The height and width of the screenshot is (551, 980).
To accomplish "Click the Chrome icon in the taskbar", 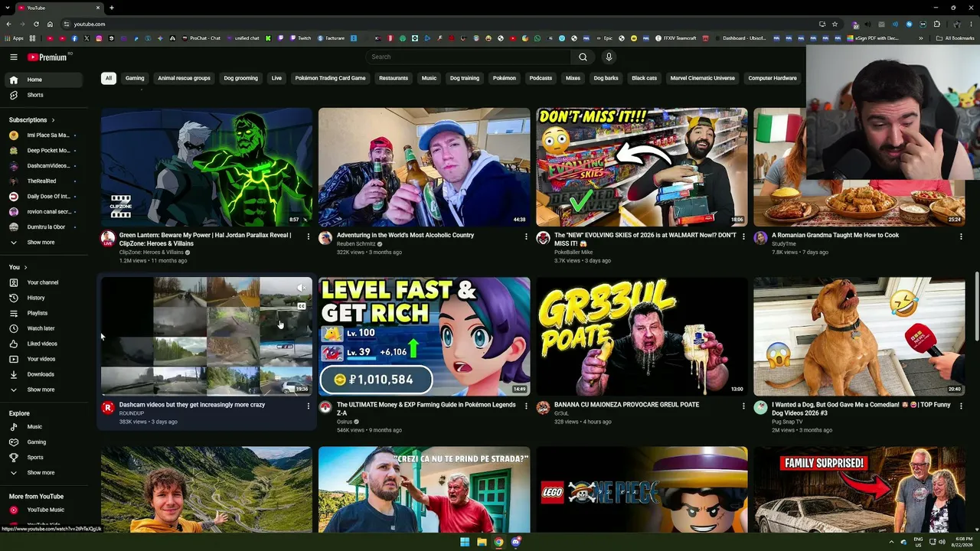I will [498, 542].
